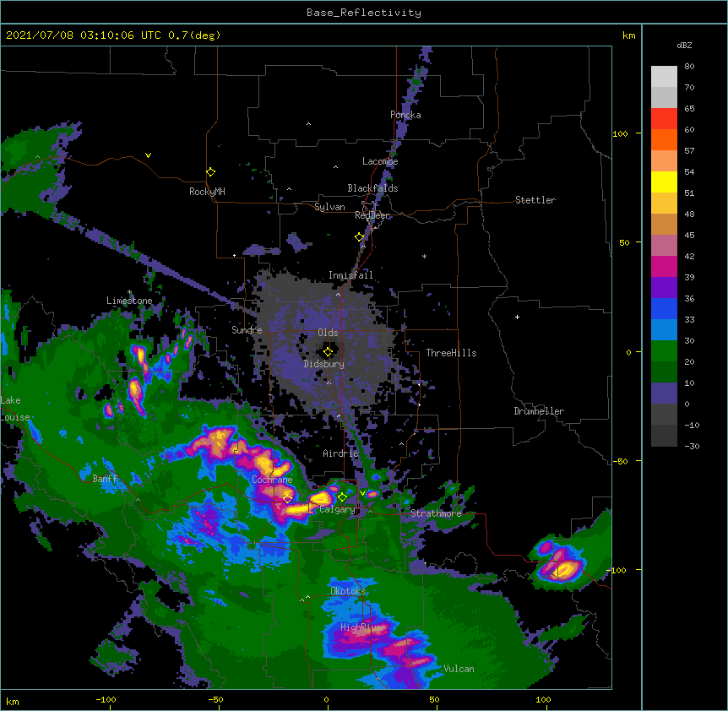
Task: Click the Blackfalds city label
Action: (372, 188)
